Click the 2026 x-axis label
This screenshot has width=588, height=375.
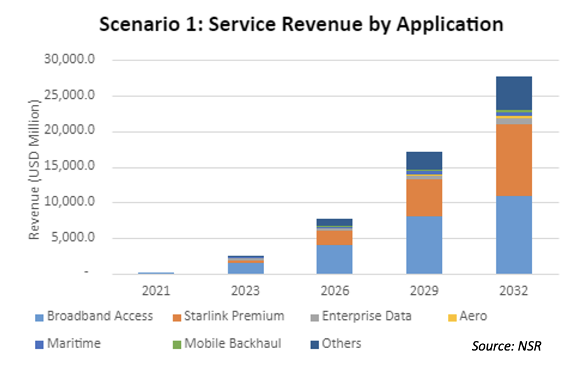[335, 291]
